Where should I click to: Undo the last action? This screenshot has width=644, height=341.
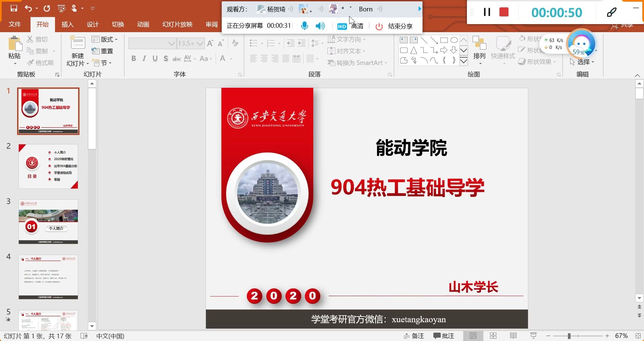[29, 8]
